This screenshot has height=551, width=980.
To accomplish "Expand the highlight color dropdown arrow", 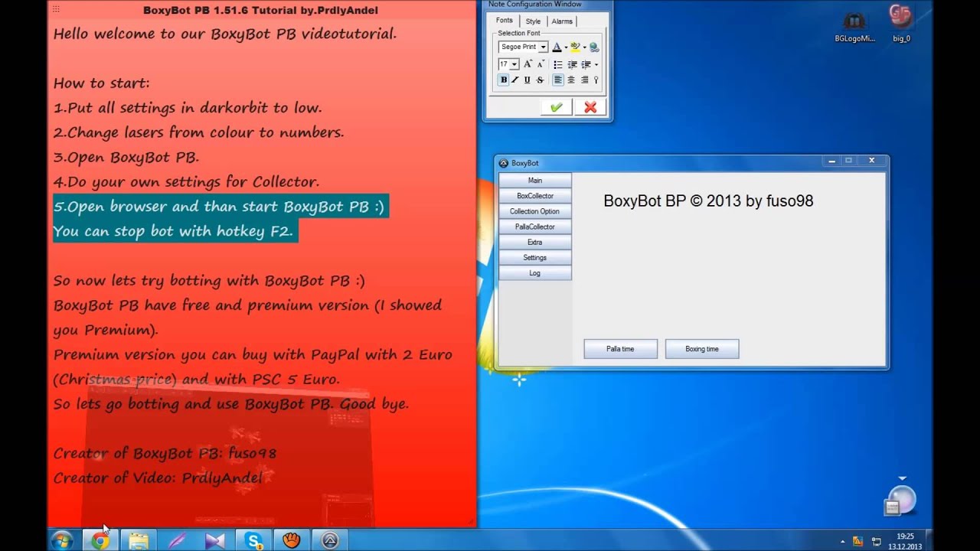I will (x=584, y=47).
